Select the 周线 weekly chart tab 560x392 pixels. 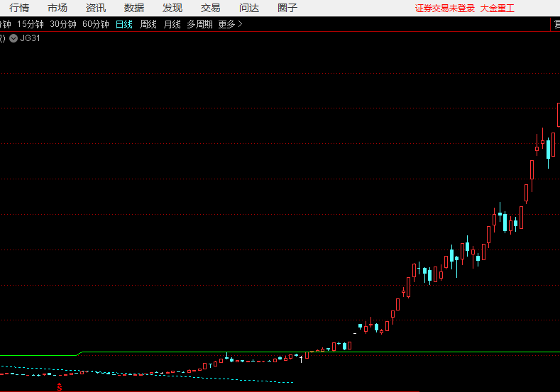[148, 24]
